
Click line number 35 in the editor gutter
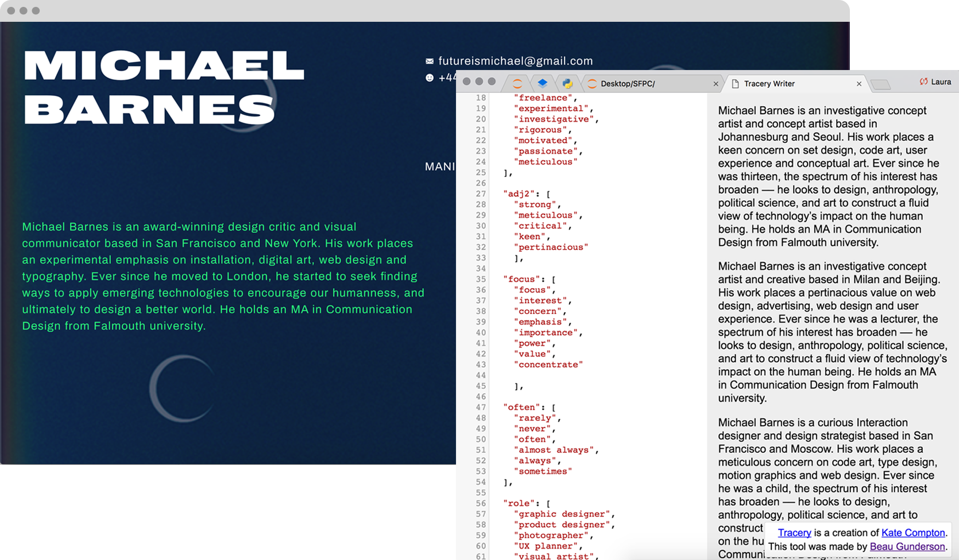481,279
